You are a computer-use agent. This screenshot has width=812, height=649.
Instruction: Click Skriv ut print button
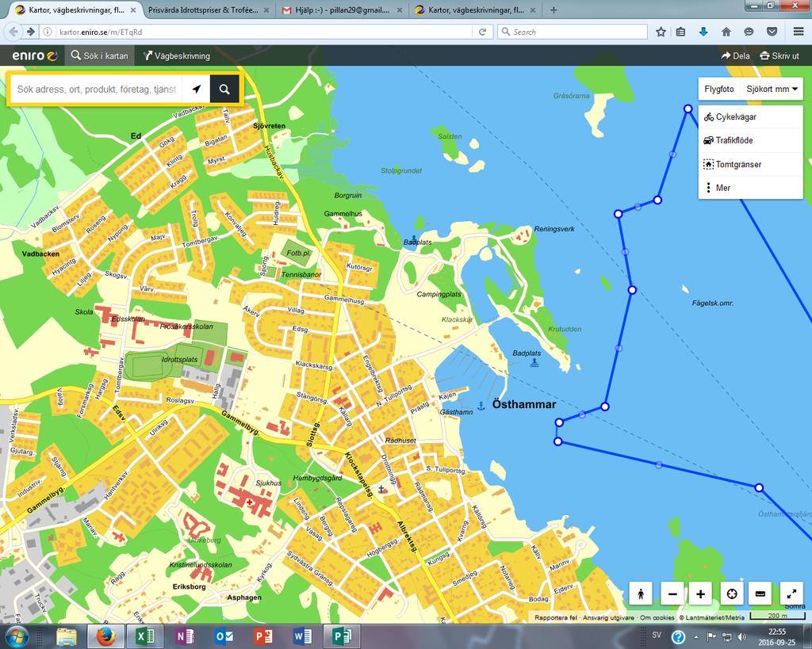click(x=779, y=56)
